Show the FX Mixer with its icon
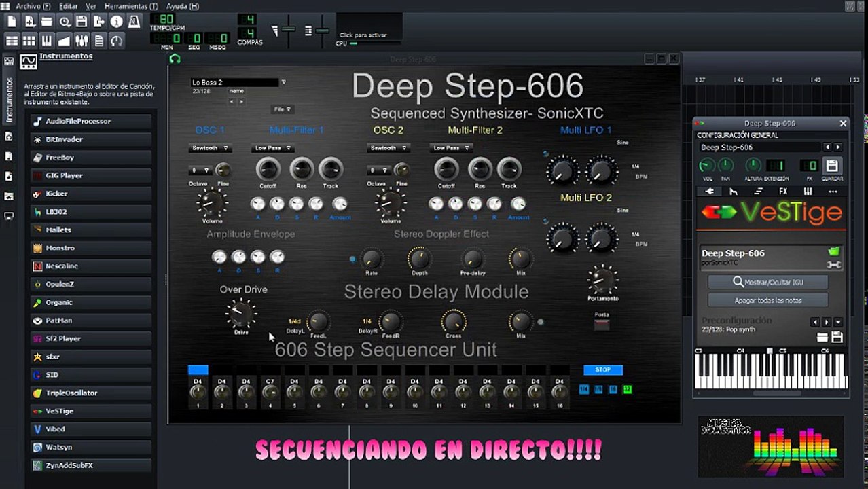The height and width of the screenshot is (489, 868). (82, 41)
